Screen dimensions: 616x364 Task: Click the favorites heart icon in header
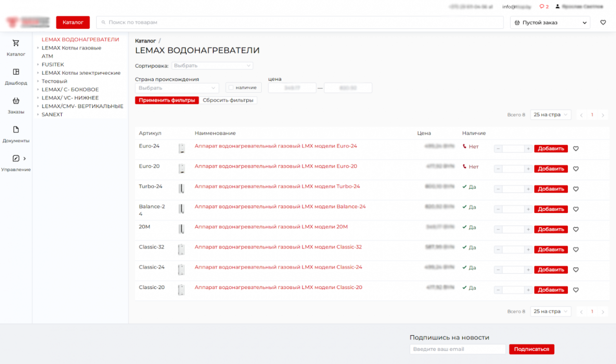click(x=603, y=23)
